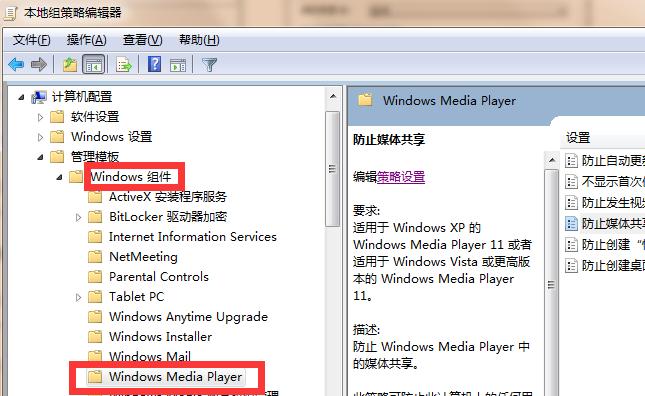Click tree pane scrollbar up arrow
Screen dimensions: 645x396
(x=333, y=97)
